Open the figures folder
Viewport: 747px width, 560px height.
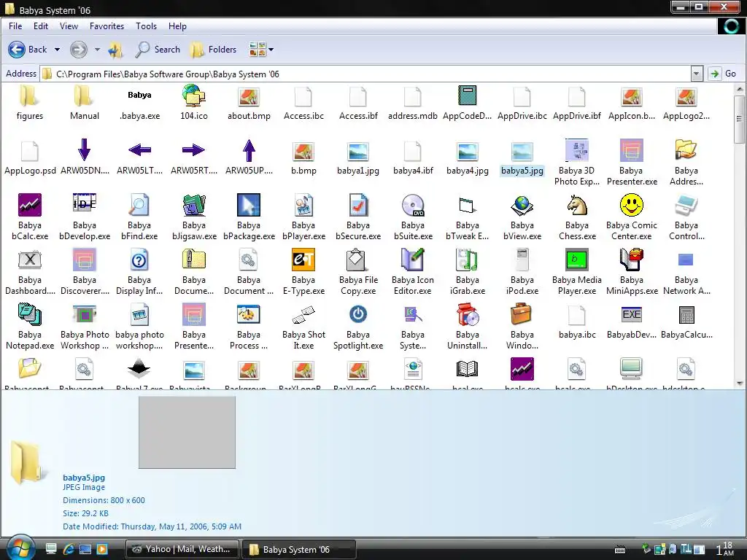click(x=29, y=96)
